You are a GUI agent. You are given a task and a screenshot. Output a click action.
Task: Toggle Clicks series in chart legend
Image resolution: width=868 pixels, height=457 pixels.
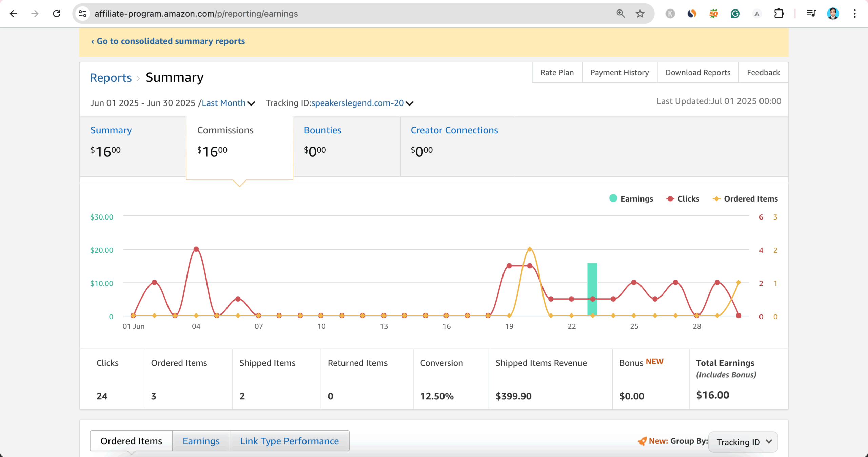coord(683,198)
